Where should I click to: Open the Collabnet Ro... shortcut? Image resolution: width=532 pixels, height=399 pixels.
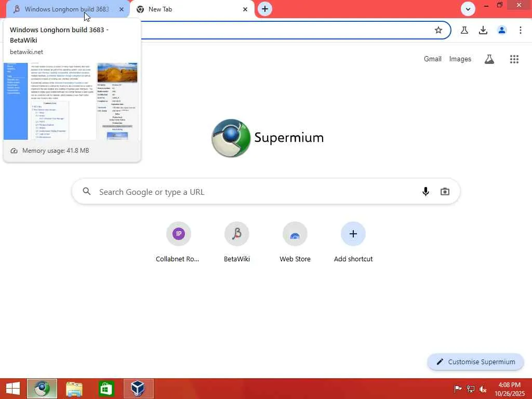(x=179, y=242)
